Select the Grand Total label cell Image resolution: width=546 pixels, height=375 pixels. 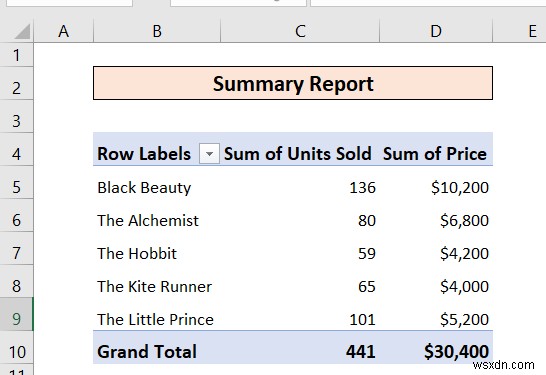click(x=157, y=347)
